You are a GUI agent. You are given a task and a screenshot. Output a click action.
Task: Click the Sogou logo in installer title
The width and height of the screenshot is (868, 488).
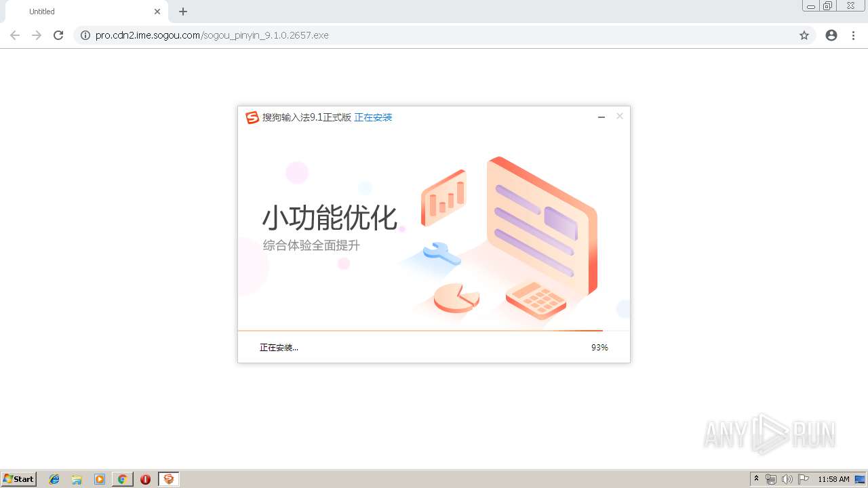(x=252, y=117)
